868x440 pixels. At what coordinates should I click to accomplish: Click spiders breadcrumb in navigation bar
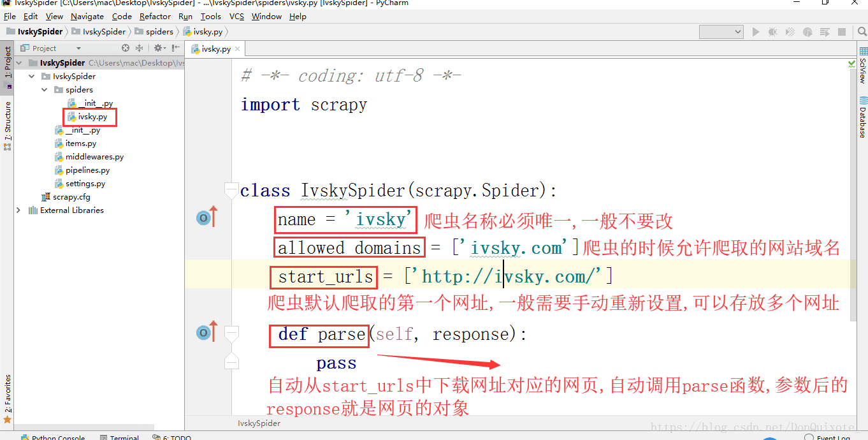154,31
